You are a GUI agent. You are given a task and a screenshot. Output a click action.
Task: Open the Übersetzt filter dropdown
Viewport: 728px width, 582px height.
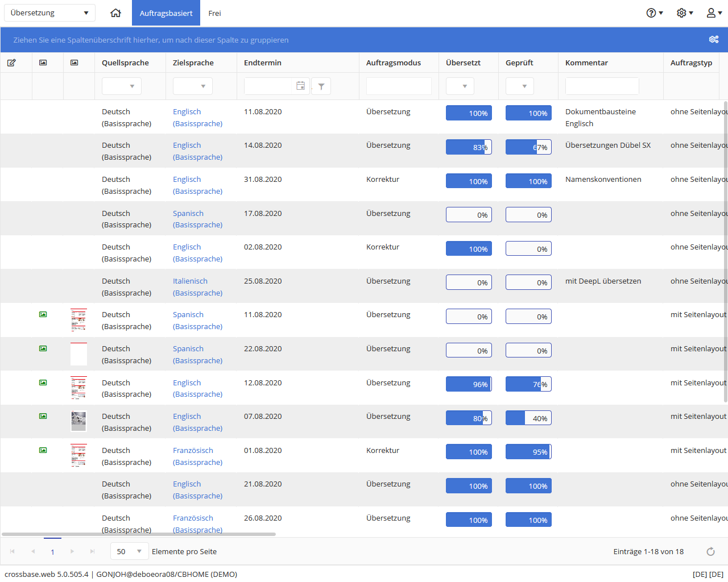[460, 86]
